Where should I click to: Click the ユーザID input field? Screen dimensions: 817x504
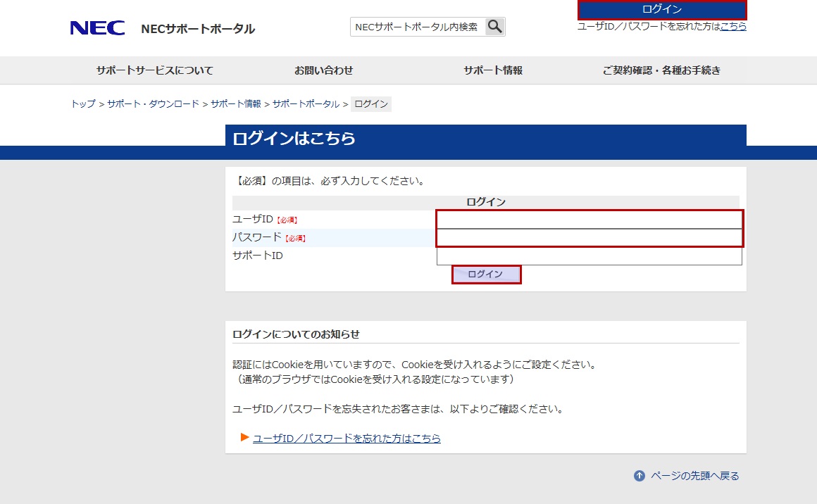(590, 220)
